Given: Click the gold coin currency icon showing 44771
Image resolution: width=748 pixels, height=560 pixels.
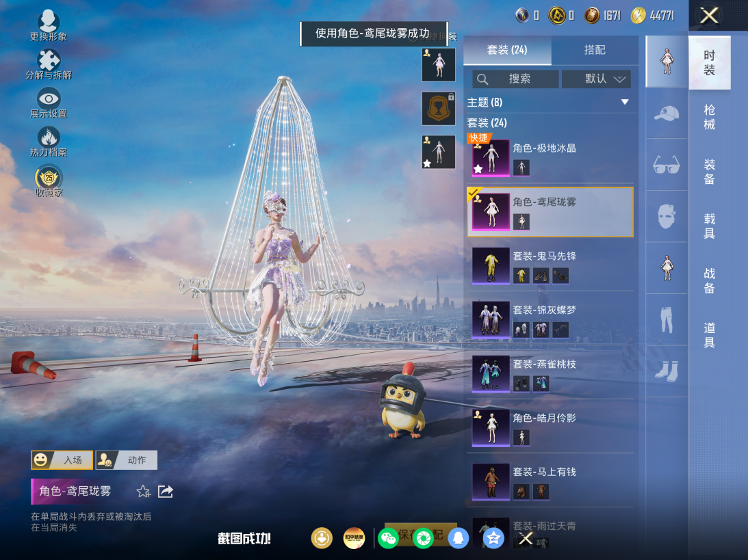Looking at the screenshot, I should [638, 16].
